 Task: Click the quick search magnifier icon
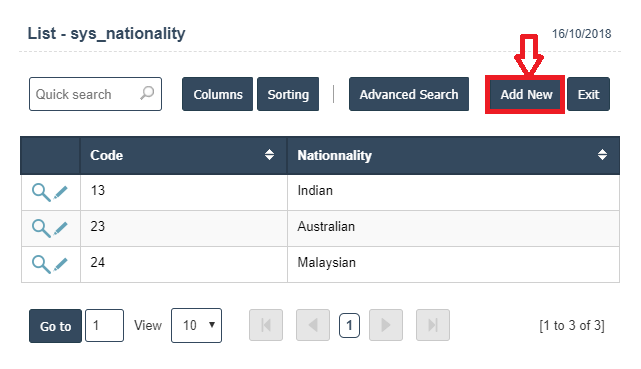point(147,93)
